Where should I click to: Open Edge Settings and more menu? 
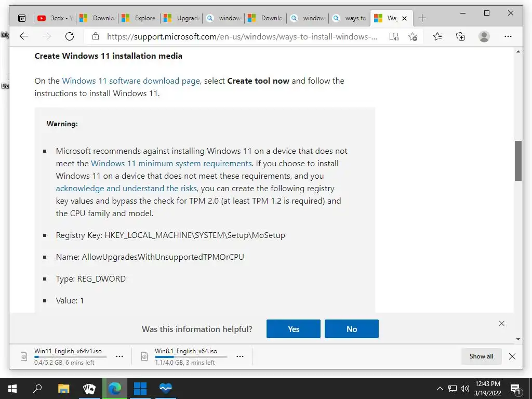tap(508, 36)
